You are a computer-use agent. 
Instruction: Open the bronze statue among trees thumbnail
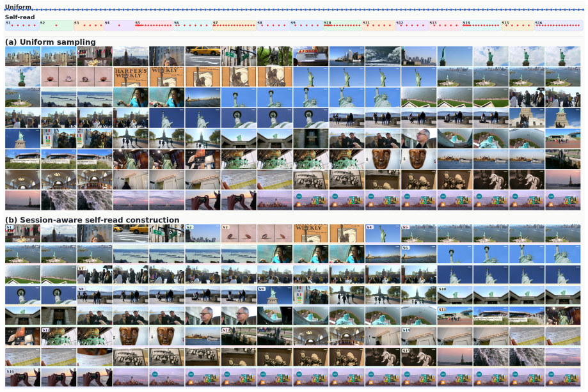point(275,56)
